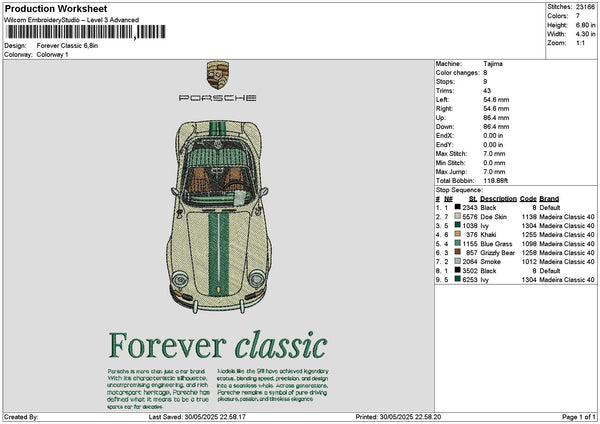
Task: Click the Machine value 'Tajima'
Action: tap(493, 64)
